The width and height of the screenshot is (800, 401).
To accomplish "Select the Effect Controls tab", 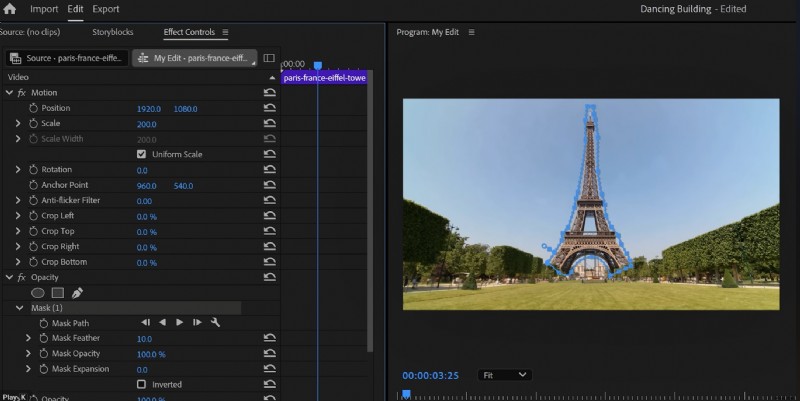I will 189,32.
